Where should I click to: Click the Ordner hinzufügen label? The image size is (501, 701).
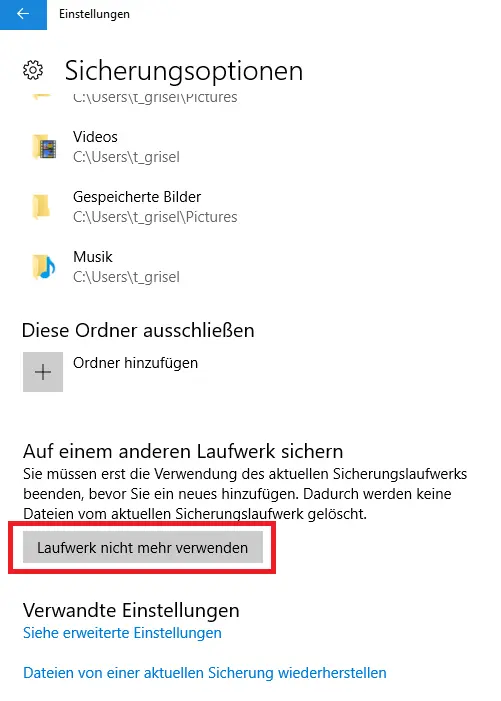135,363
